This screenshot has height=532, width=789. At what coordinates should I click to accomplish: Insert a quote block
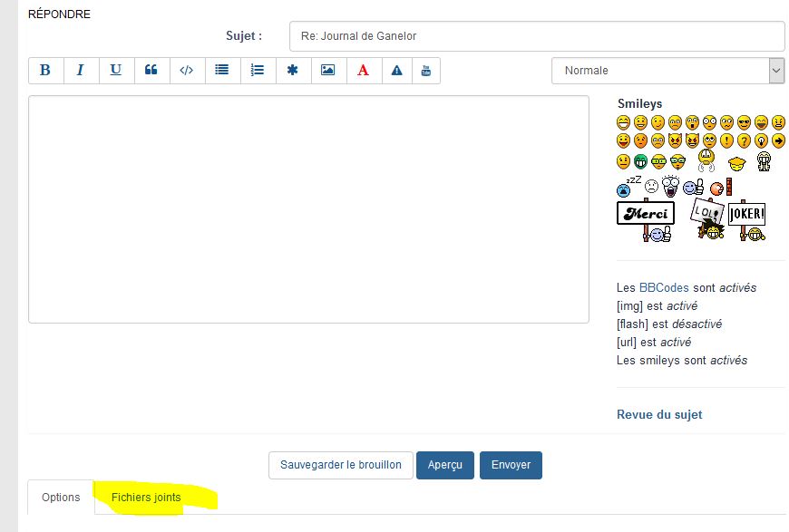coord(151,71)
